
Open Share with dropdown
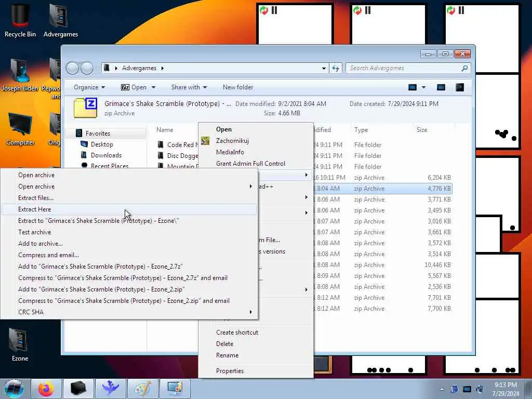(189, 87)
